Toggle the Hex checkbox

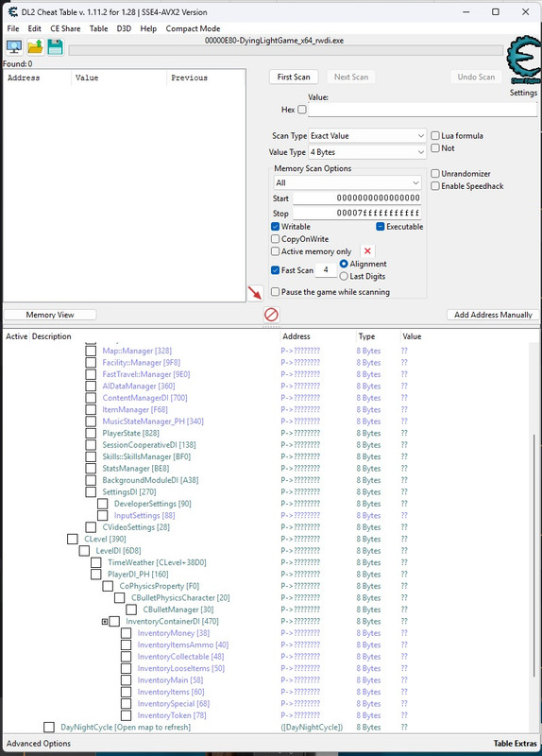point(301,110)
